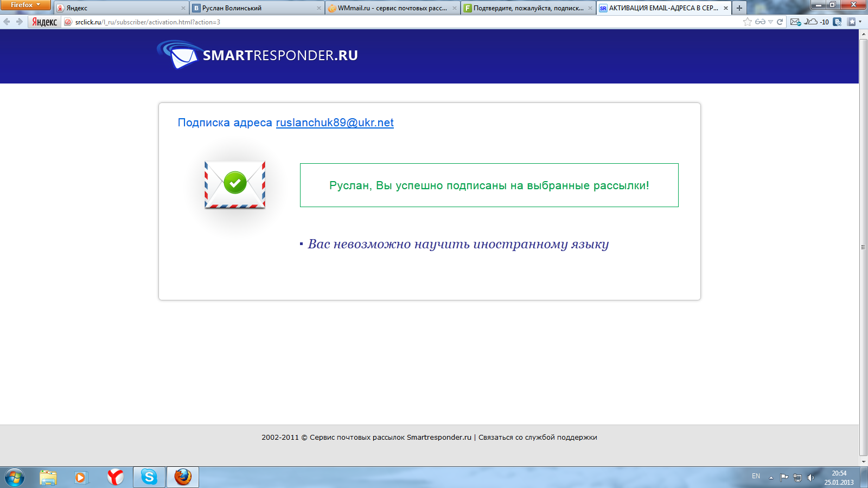The width and height of the screenshot is (868, 488).
Task: Switch to the Яндекс tab
Action: (122, 8)
